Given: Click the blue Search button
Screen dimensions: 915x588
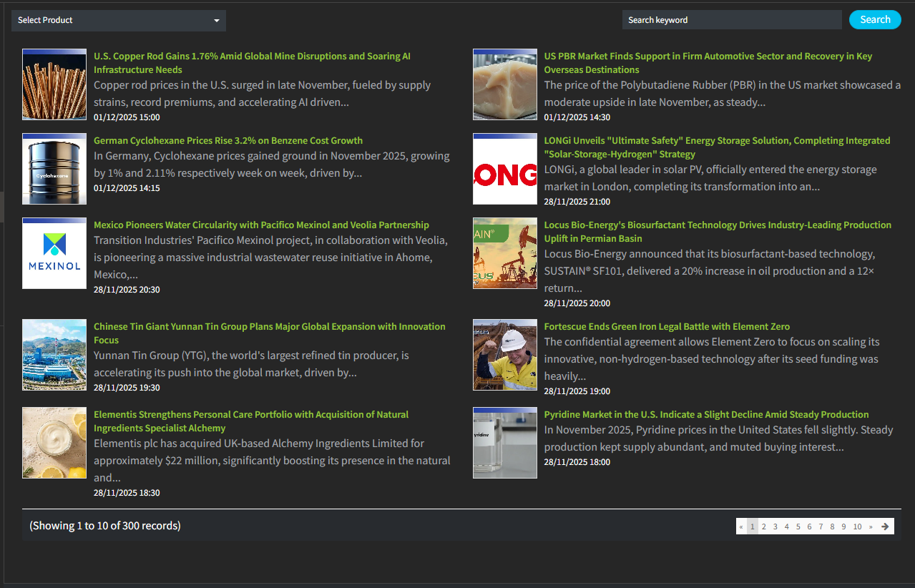Looking at the screenshot, I should 875,19.
